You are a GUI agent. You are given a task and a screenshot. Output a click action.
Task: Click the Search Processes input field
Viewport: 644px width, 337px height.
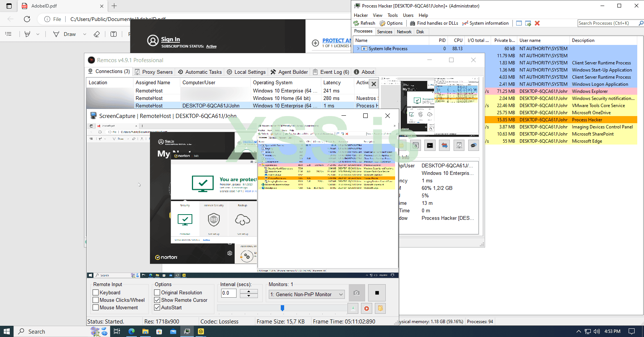[607, 23]
